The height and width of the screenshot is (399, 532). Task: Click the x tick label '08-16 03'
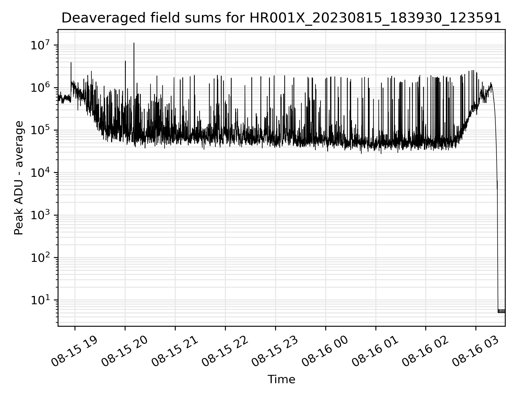[x=476, y=352]
